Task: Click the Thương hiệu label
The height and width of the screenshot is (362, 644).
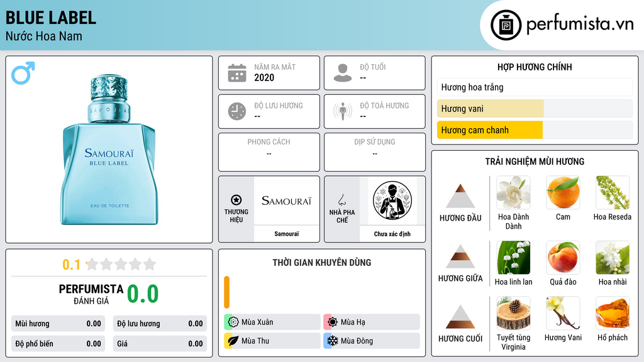Action: tap(236, 216)
